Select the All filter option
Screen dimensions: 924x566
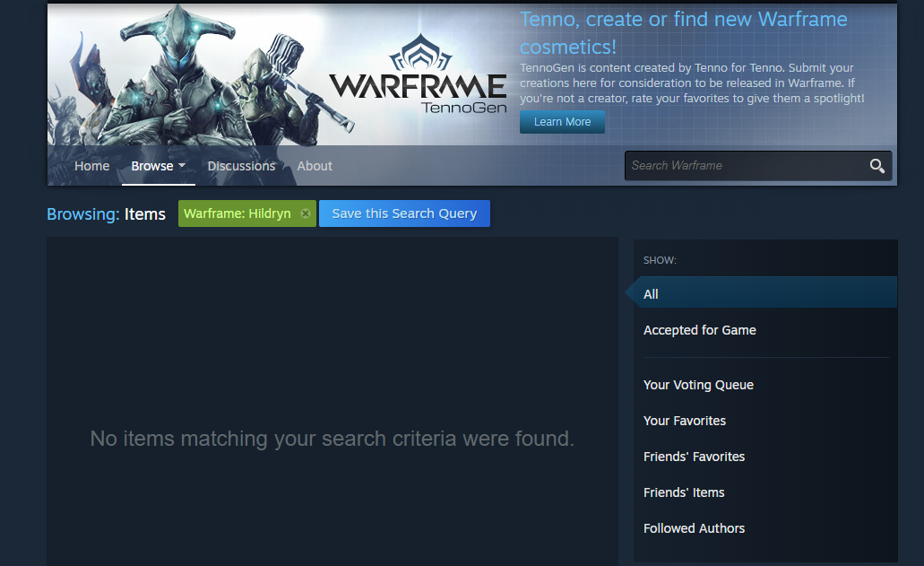coord(764,292)
